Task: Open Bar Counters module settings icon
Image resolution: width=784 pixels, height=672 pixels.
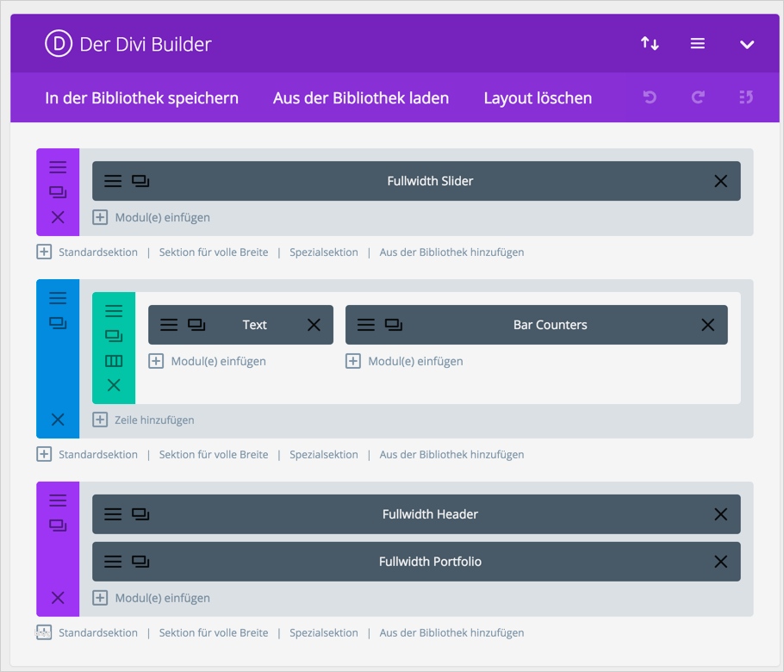Action: pos(365,325)
